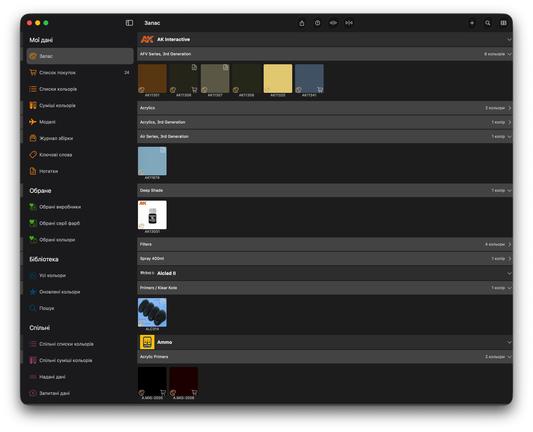Click the columns layout icon at top right
The height and width of the screenshot is (432, 533).
(x=503, y=23)
